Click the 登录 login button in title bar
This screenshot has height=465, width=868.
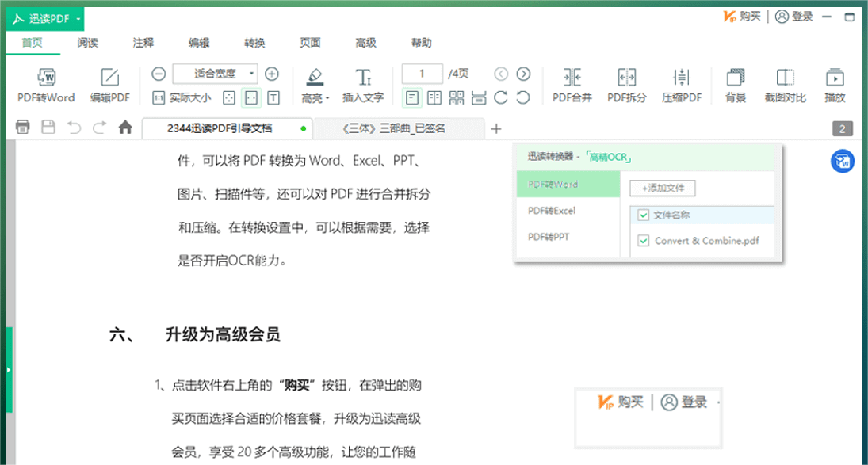click(793, 17)
